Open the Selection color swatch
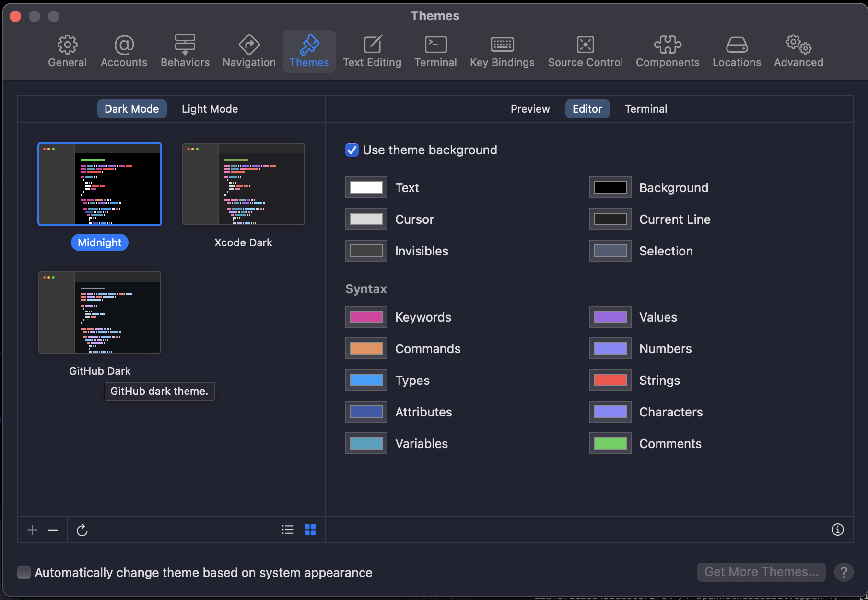Viewport: 868px width, 600px height. (610, 251)
